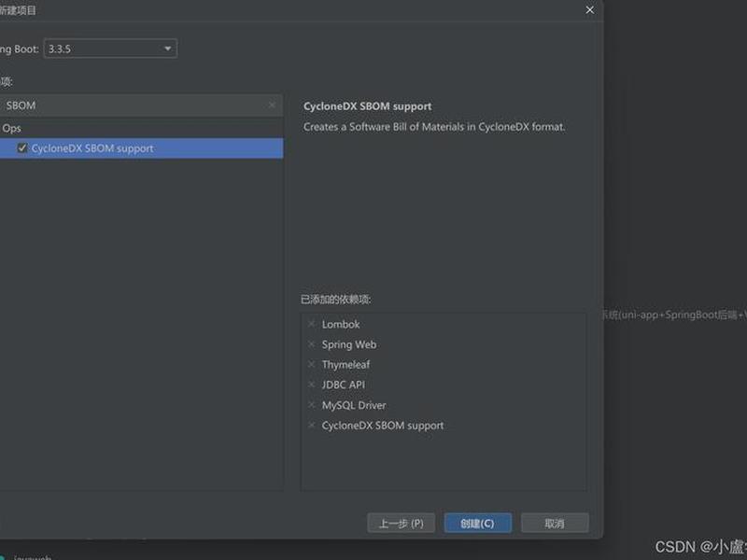Screen dimensions: 747x560
Task: Remove MySQL Driver from added dependencies
Action: (x=312, y=405)
